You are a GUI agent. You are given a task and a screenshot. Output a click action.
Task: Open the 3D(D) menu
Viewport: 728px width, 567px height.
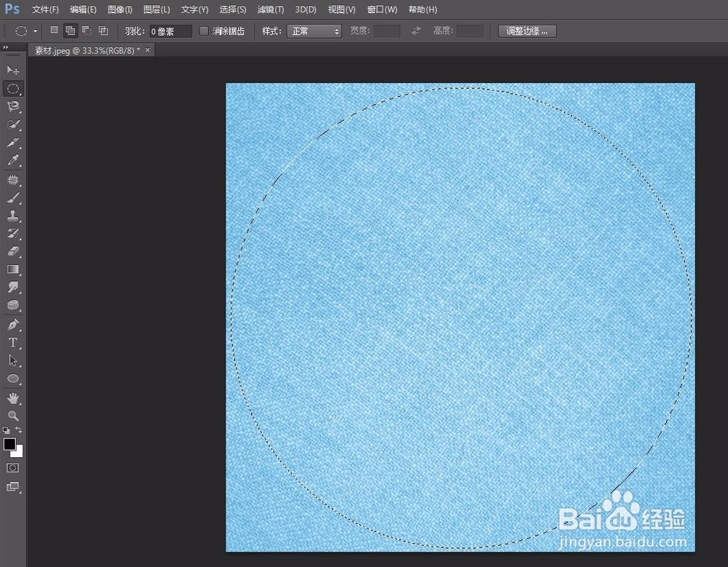click(306, 9)
